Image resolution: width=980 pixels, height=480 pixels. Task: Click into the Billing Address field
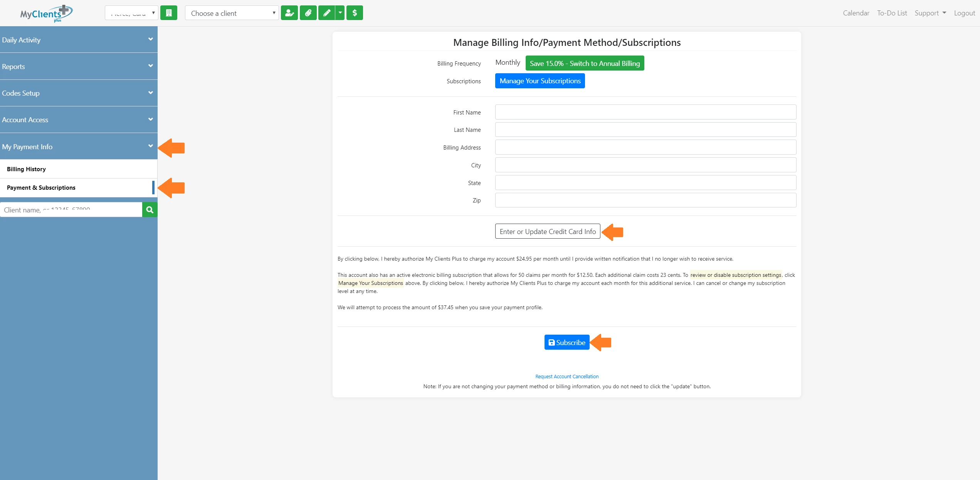coord(645,147)
